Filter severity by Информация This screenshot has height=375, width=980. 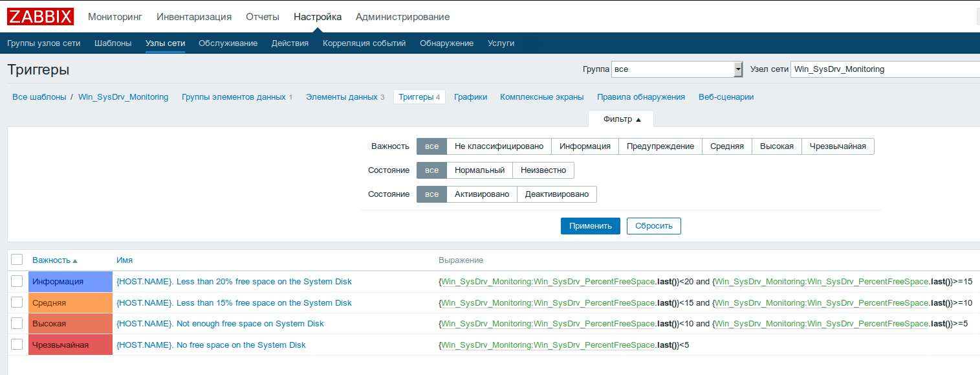pyautogui.click(x=585, y=146)
